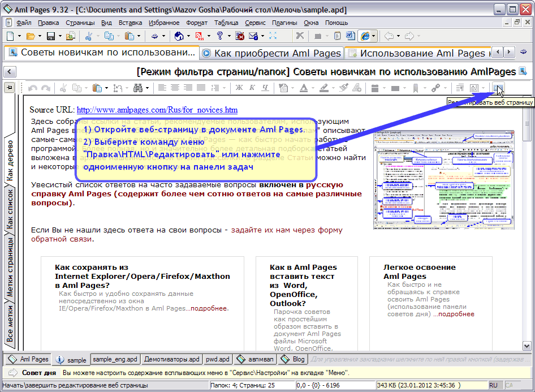
Task: Click the font color A swatch button
Action: [x=304, y=88]
